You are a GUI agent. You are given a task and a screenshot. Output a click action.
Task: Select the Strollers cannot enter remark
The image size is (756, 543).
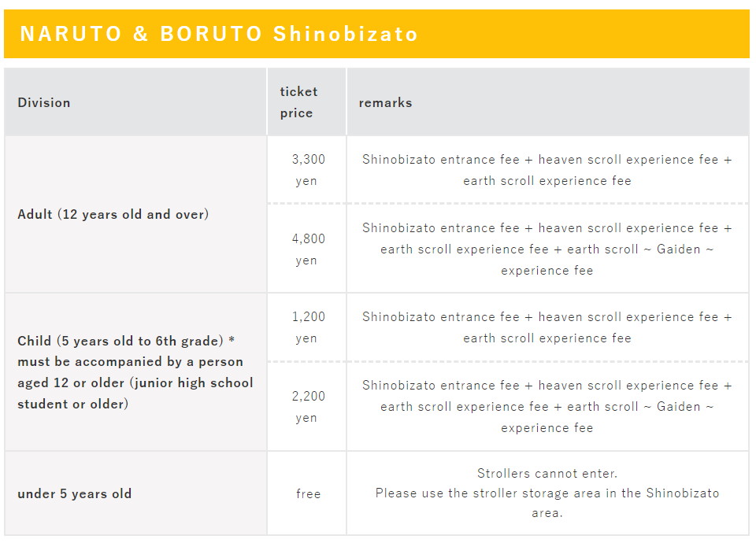click(547, 473)
